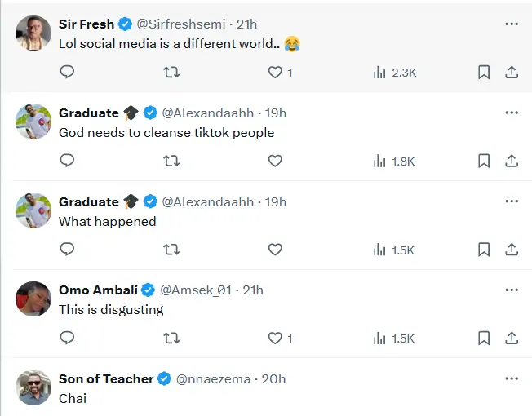Retweet Sir Fresh's social media post
This screenshot has height=416, width=532.
pos(171,73)
